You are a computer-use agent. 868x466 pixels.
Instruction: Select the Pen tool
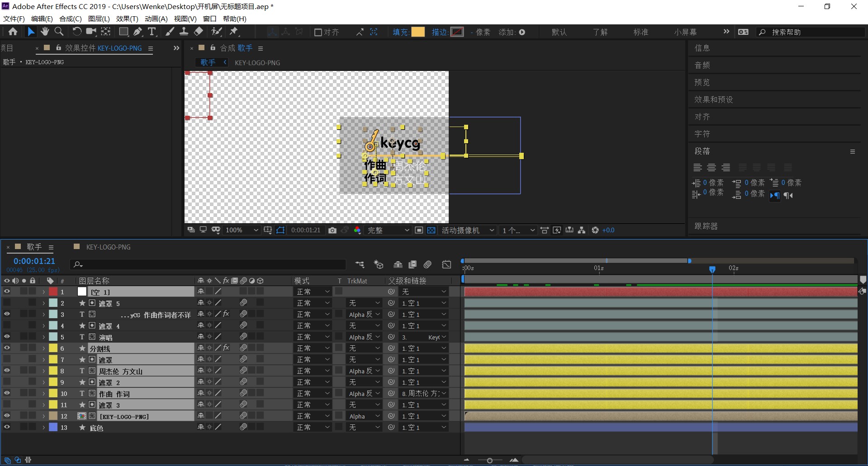pos(138,32)
